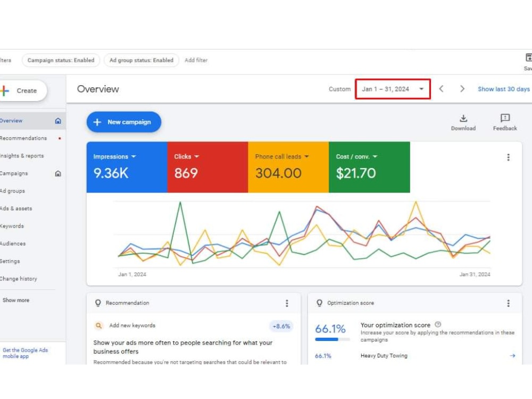Screen dimensions: 532x399
Task: Open the Jan 1 – 31, 2024 date dropdown
Action: tap(393, 89)
